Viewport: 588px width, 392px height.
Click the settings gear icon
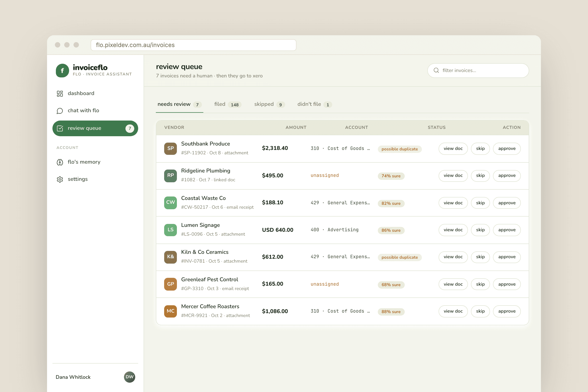[x=60, y=179]
